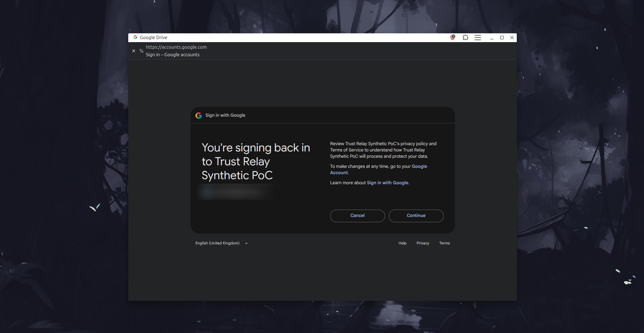Viewport: 644px width, 333px height.
Task: Click the Google G logo in the sign-in card
Action: tap(199, 115)
